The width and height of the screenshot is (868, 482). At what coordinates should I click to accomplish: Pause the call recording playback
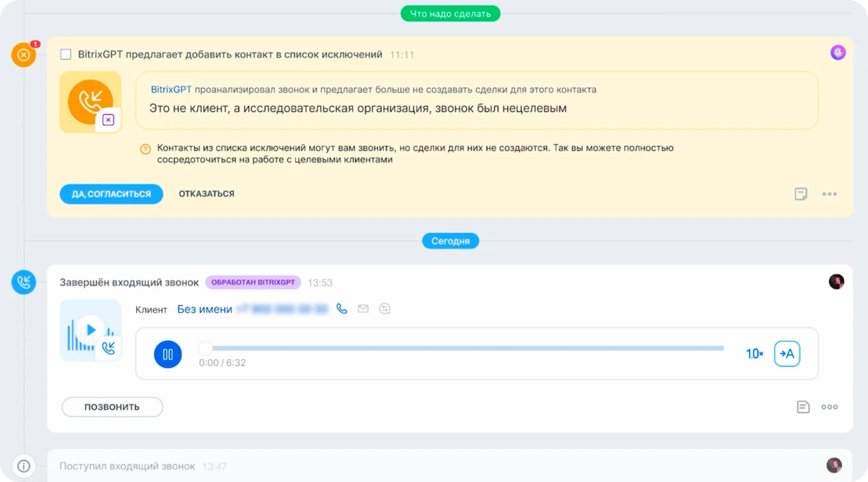pyautogui.click(x=168, y=354)
